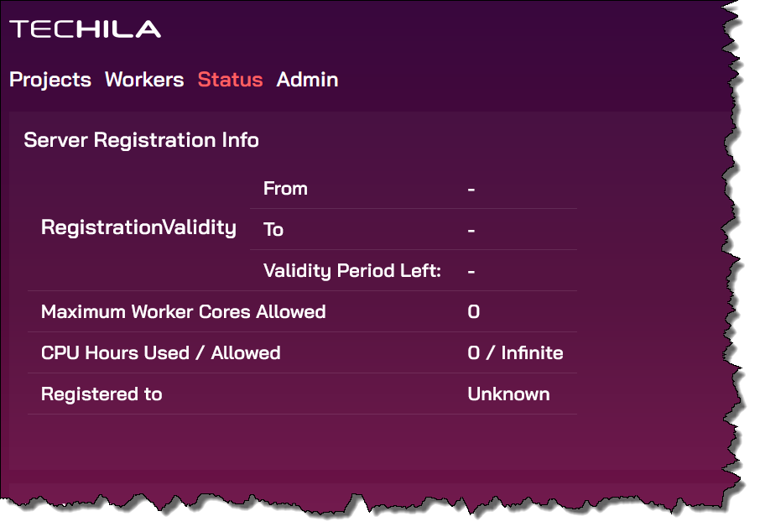The height and width of the screenshot is (532, 760).
Task: Select the 0 / Infinite value
Action: (x=515, y=353)
